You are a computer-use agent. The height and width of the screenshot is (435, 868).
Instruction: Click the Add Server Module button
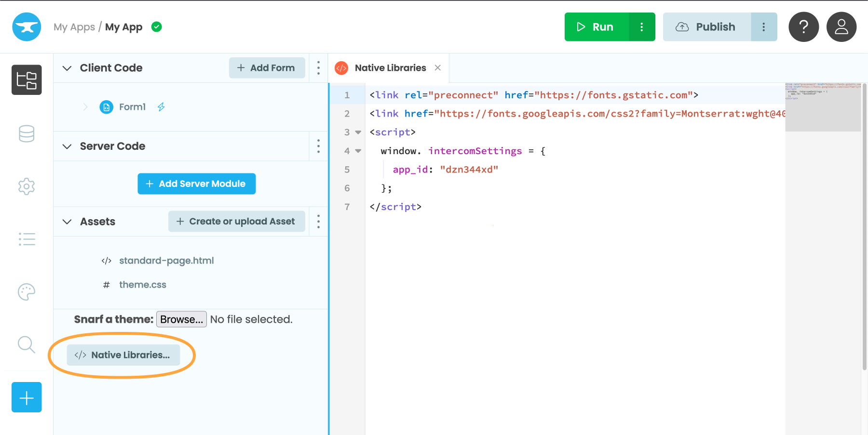pyautogui.click(x=196, y=184)
